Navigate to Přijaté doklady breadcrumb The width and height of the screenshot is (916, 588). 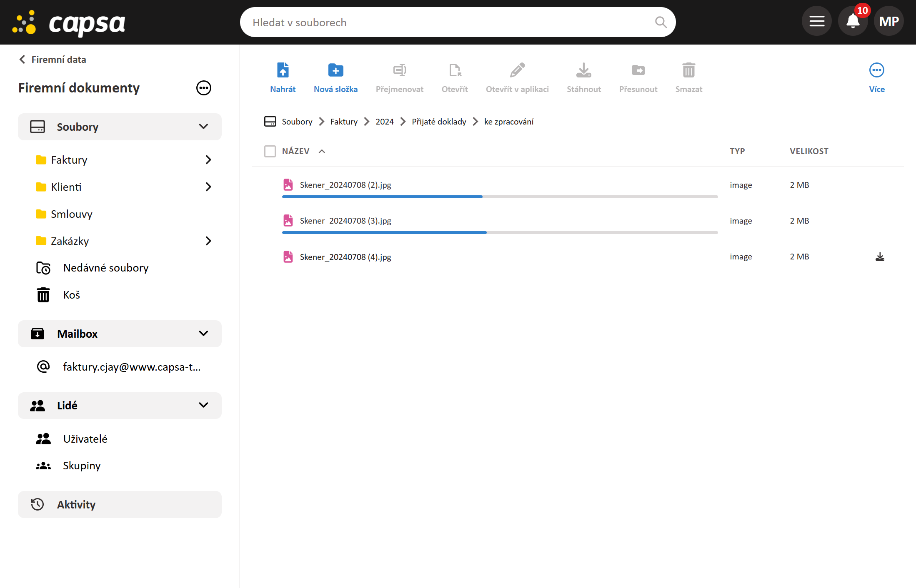coord(439,122)
